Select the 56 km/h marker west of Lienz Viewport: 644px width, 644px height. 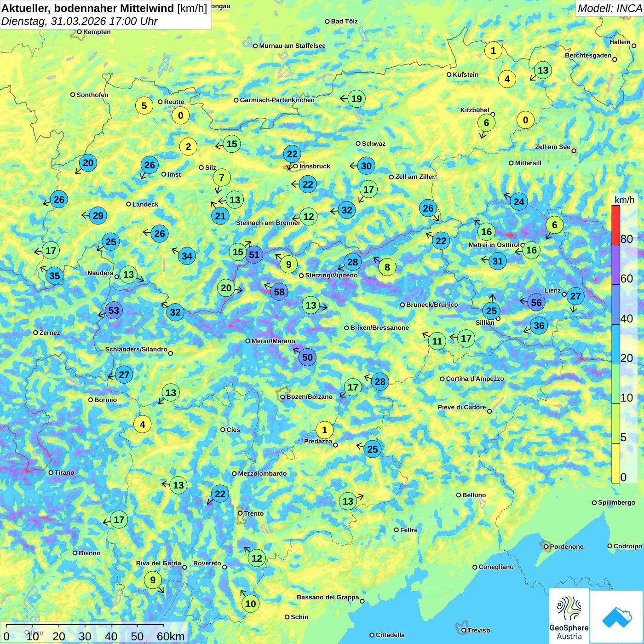click(536, 302)
